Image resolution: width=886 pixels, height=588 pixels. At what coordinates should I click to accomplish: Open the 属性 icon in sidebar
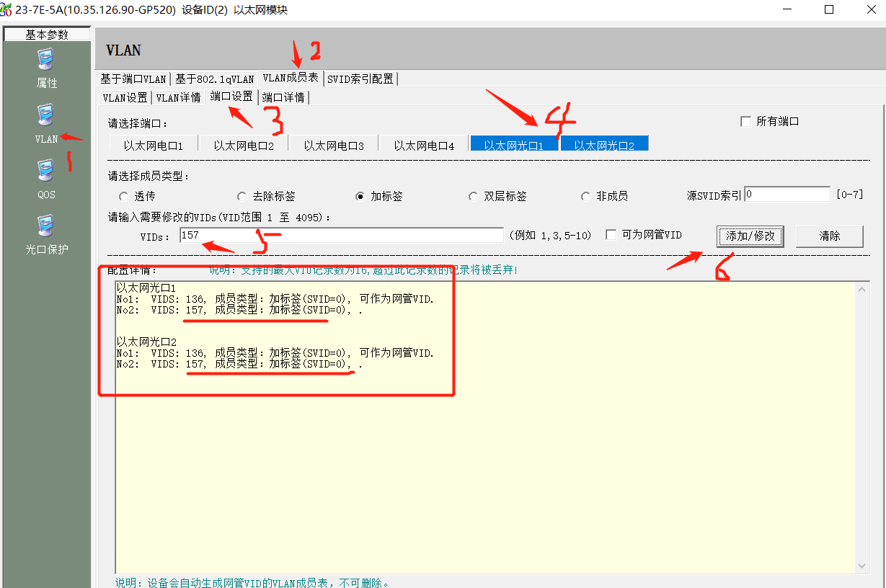point(46,61)
